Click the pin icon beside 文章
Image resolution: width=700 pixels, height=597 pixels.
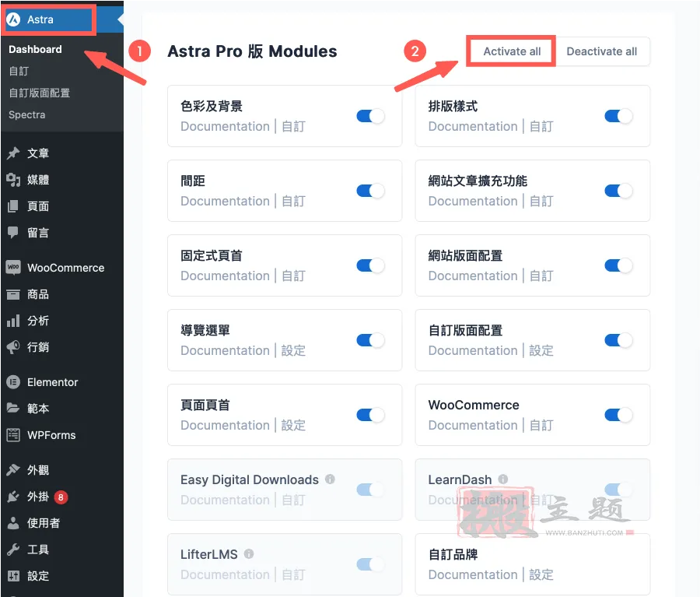click(x=13, y=153)
